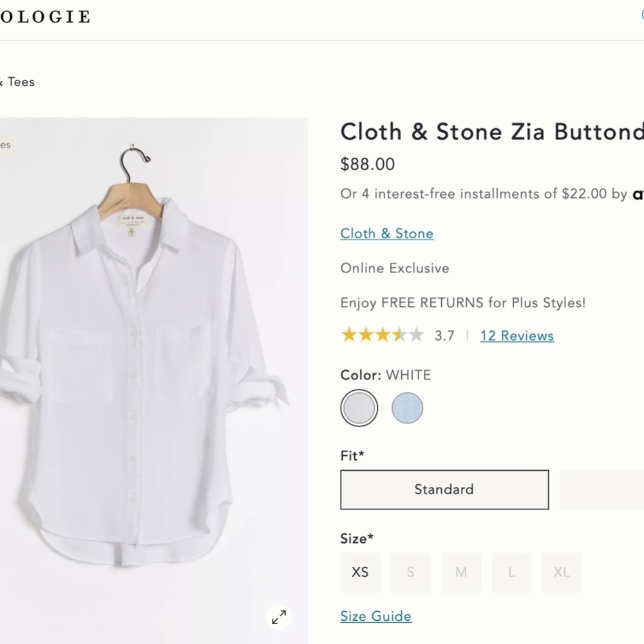
Task: Select size XS
Action: point(360,572)
